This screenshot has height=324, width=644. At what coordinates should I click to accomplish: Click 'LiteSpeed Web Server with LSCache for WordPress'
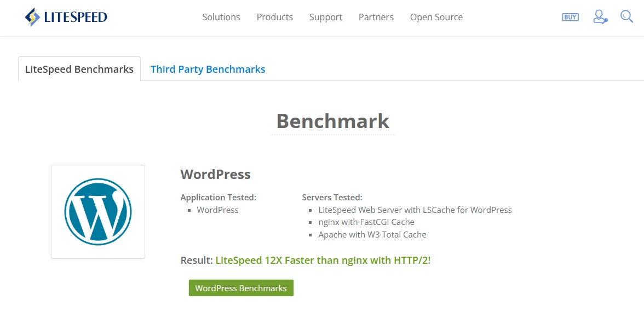[415, 210]
